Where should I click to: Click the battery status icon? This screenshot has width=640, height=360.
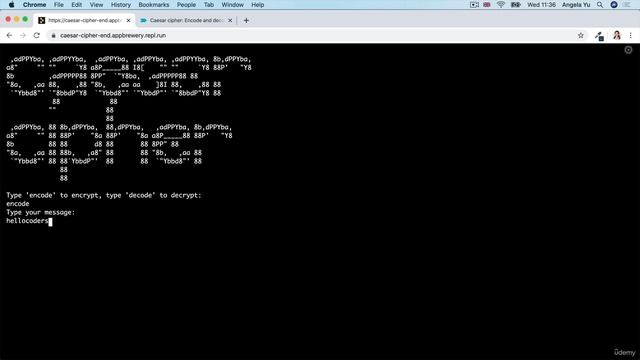(x=516, y=5)
